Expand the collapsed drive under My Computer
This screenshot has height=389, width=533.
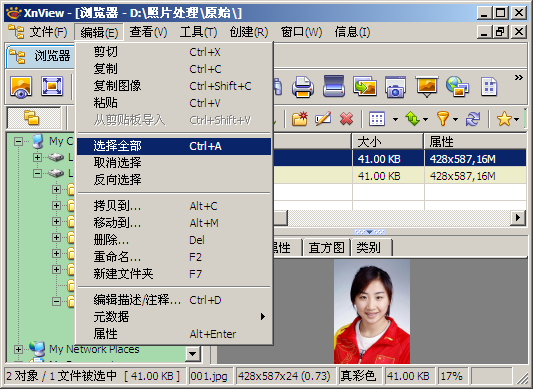37,157
